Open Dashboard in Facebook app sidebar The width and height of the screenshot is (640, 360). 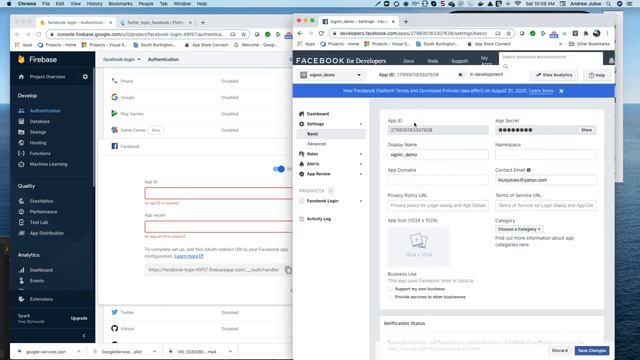[x=318, y=114]
